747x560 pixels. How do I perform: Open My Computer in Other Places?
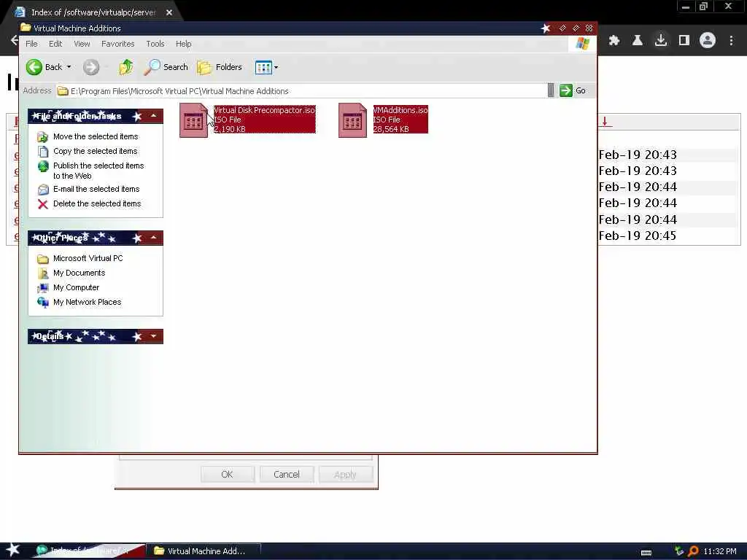pos(76,287)
